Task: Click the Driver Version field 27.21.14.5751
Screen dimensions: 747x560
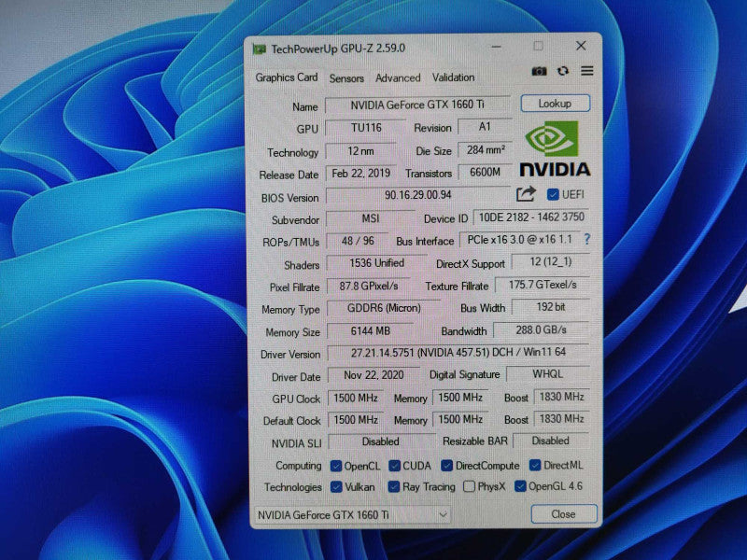Action: point(458,353)
